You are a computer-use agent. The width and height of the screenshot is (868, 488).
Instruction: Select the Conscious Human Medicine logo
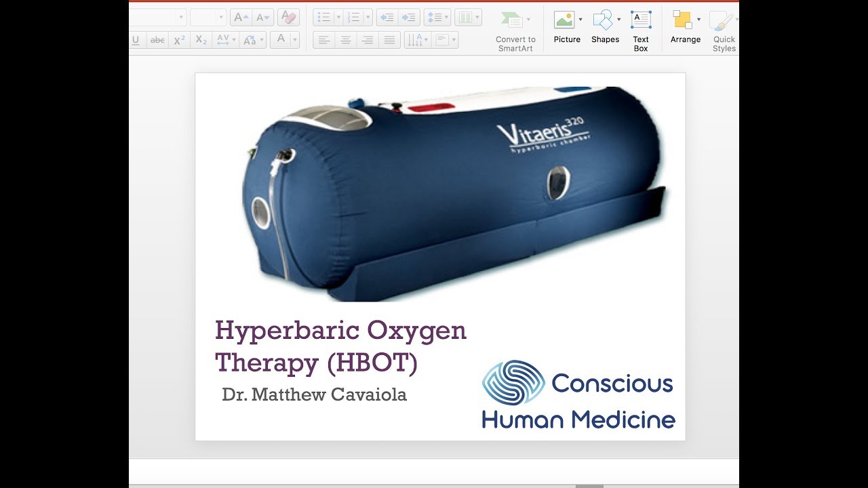[578, 394]
